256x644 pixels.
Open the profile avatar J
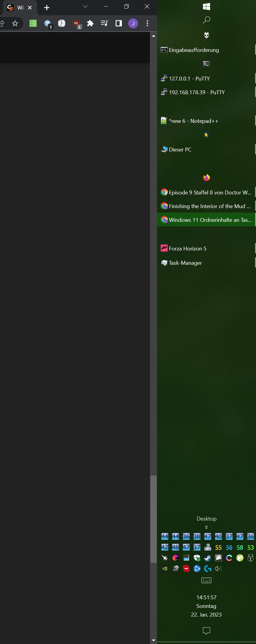pos(133,23)
